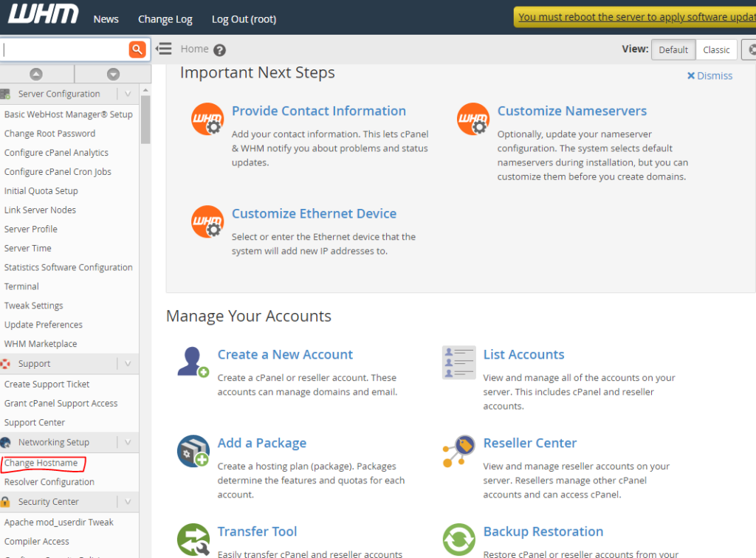Click the Backup Restoration icon
Viewport: 756px width, 558px height.
tap(458, 540)
